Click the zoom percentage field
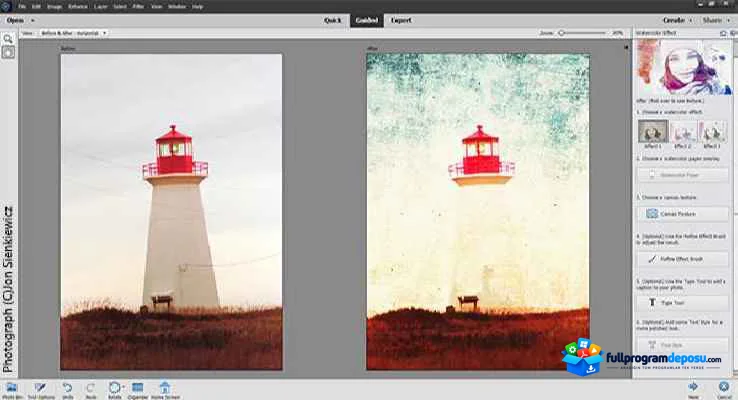The image size is (738, 400). coord(617,33)
